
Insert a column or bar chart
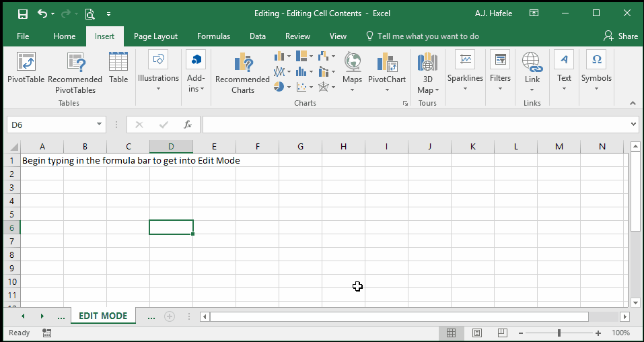282,55
